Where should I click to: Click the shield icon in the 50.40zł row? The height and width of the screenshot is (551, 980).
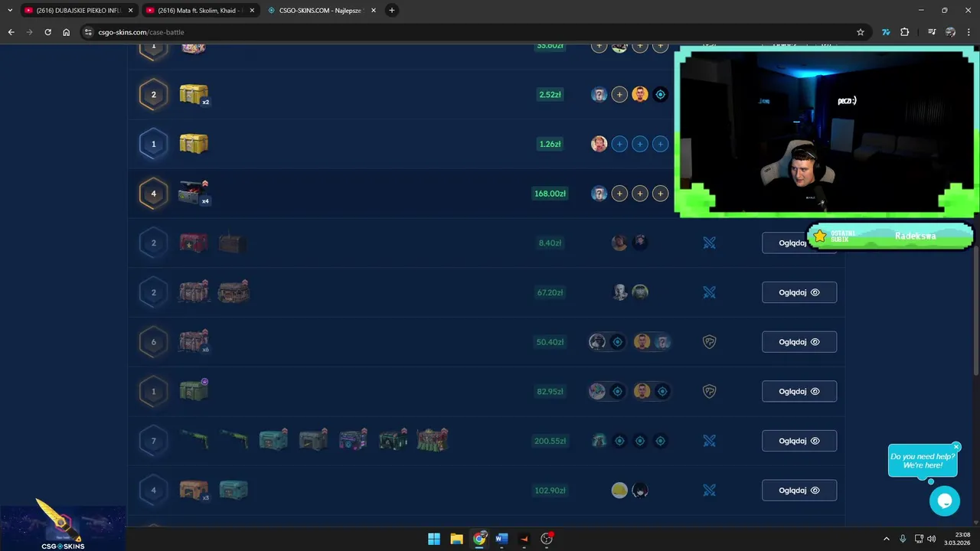click(709, 342)
